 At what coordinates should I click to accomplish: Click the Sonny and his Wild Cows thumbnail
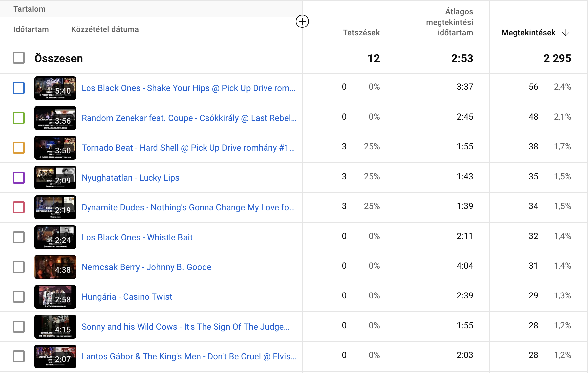click(55, 327)
